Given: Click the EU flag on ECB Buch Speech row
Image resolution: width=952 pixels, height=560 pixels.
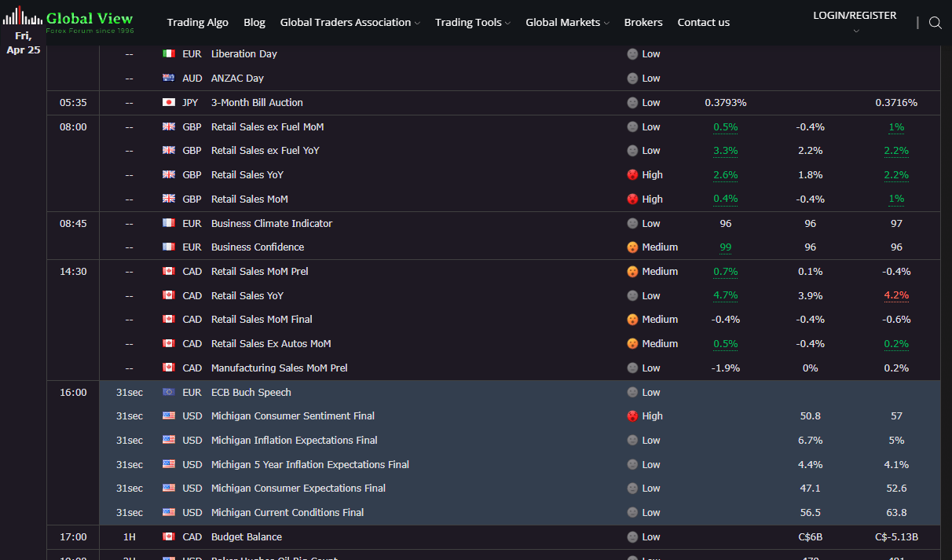Looking at the screenshot, I should (x=168, y=393).
